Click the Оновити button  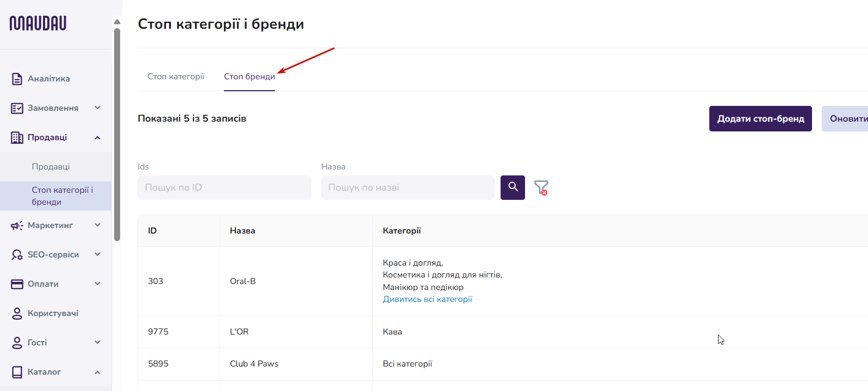coord(845,118)
